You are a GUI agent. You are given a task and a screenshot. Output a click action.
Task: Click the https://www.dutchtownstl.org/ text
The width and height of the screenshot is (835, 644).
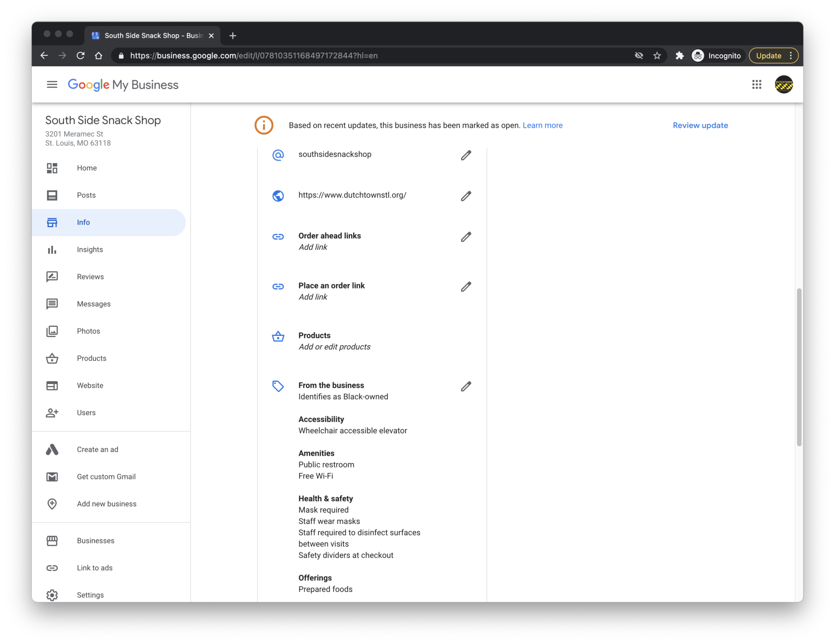352,195
